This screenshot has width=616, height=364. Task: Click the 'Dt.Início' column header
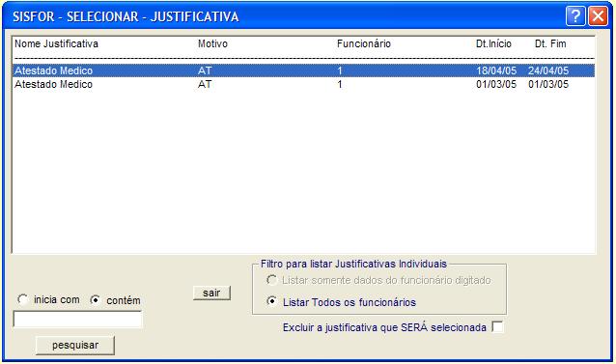[x=493, y=43]
